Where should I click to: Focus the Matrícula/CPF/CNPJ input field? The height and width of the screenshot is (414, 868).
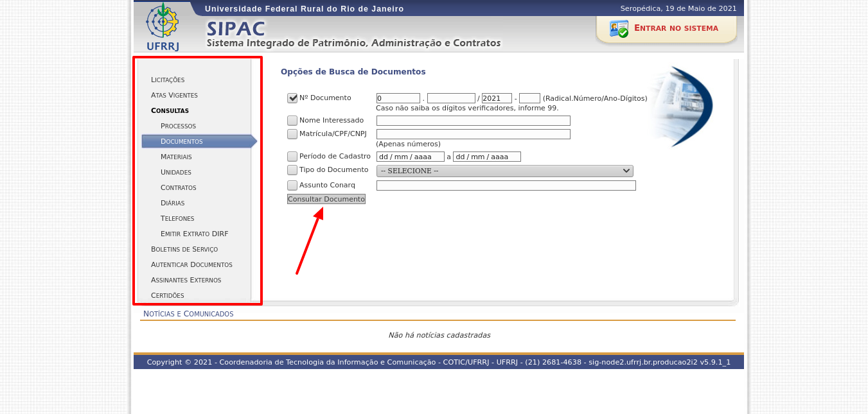click(x=473, y=134)
